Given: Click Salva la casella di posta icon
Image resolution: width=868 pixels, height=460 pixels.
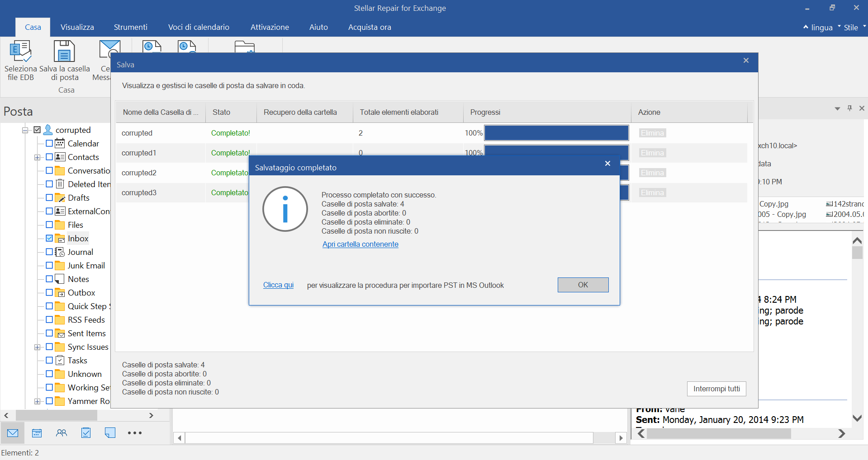Looking at the screenshot, I should pyautogui.click(x=64, y=52).
